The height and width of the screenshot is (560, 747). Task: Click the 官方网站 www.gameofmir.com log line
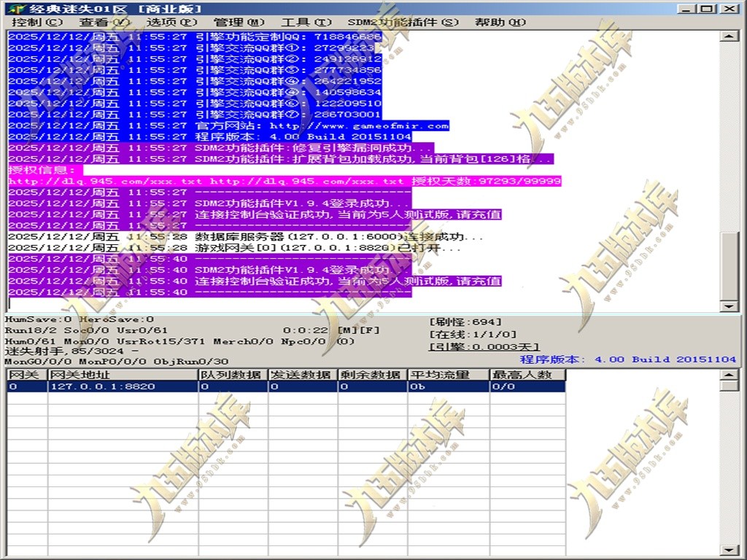[x=228, y=125]
